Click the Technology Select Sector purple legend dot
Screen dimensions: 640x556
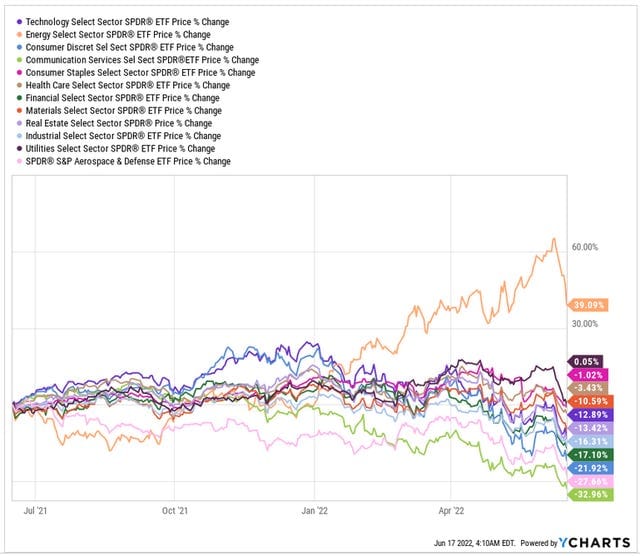(x=19, y=22)
